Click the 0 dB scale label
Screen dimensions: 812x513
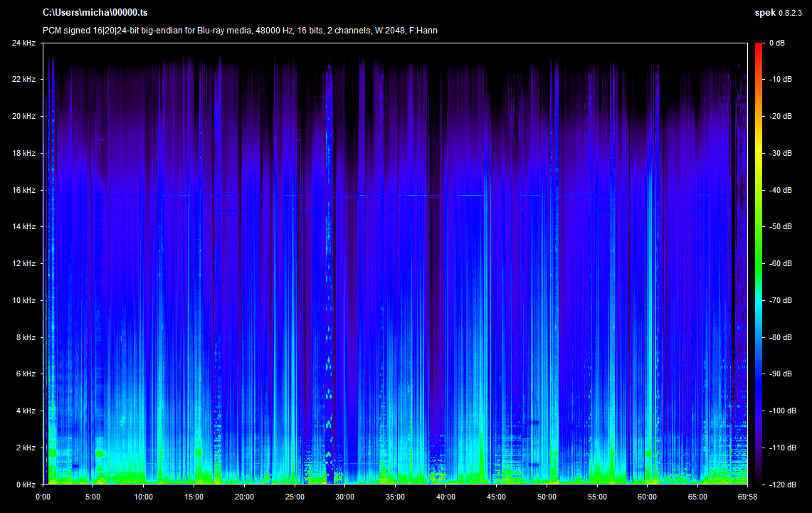pyautogui.click(x=776, y=43)
